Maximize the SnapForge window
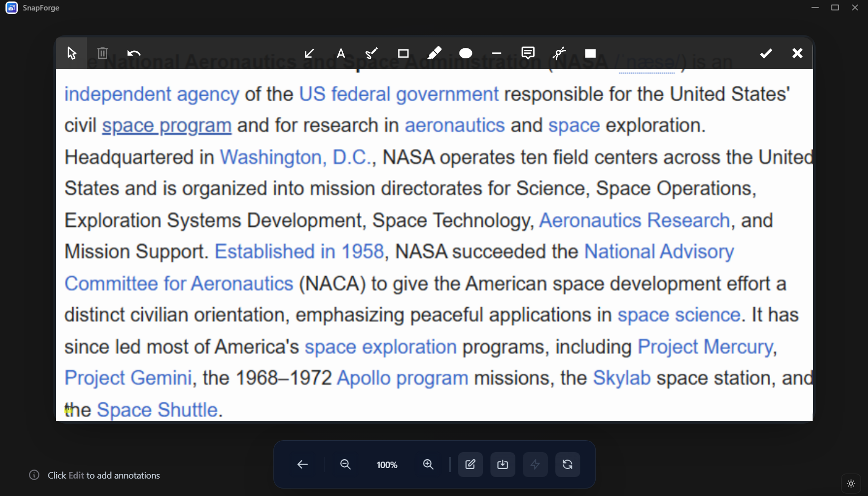 (835, 8)
